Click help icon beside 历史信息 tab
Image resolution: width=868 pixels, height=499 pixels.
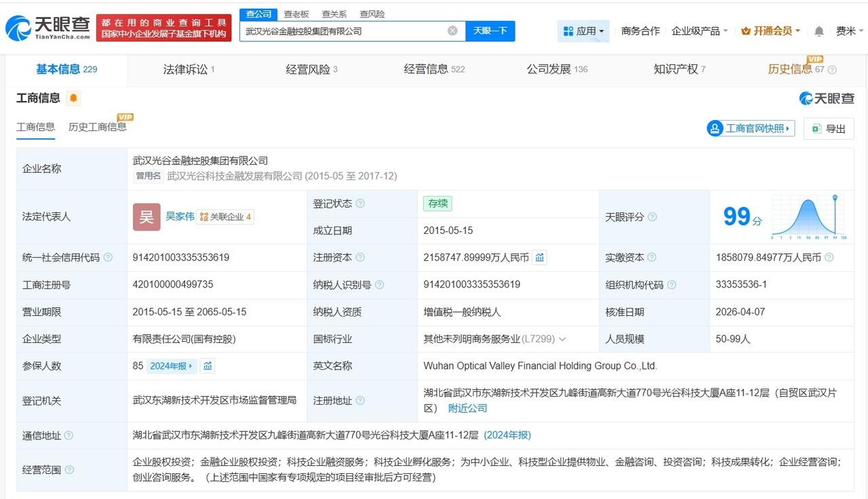832,70
